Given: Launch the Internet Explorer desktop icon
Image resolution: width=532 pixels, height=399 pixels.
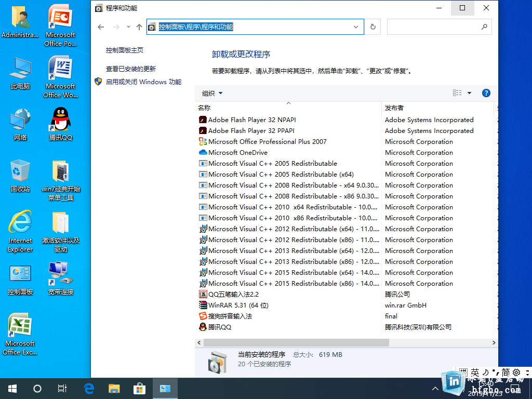Looking at the screenshot, I should (20, 231).
